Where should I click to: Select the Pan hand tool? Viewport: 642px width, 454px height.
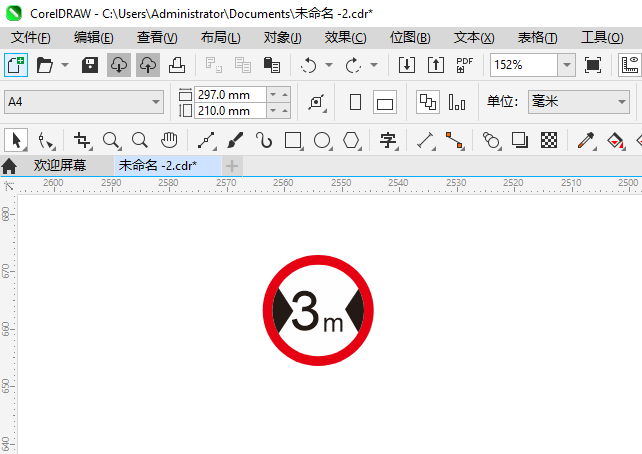(x=169, y=140)
